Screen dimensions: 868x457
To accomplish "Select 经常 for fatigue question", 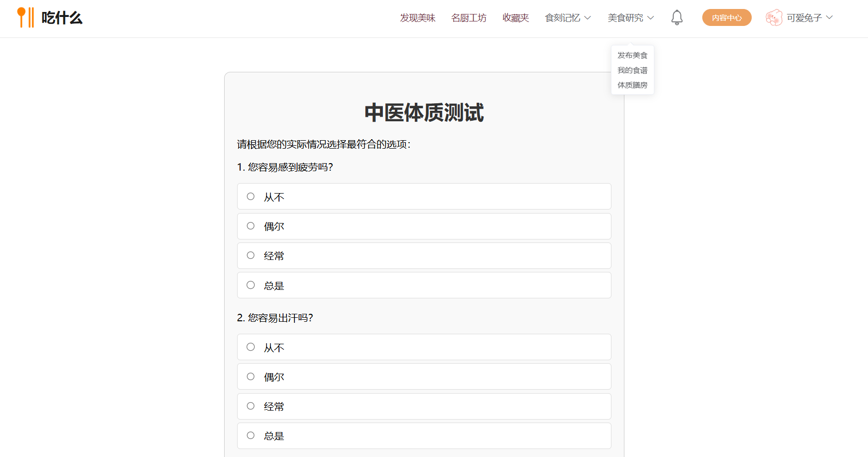I will point(424,255).
